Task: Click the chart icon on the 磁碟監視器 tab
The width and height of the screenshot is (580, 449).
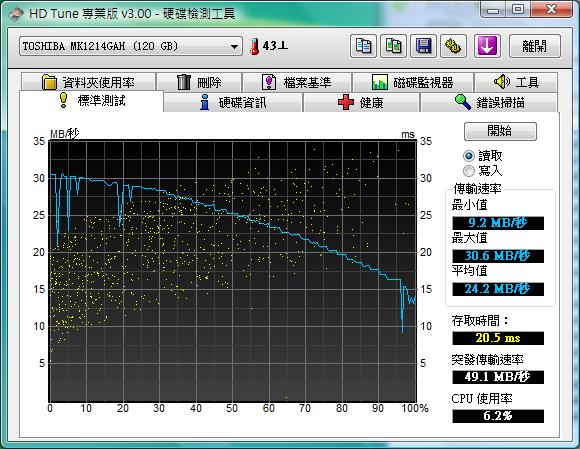Action: pyautogui.click(x=380, y=82)
